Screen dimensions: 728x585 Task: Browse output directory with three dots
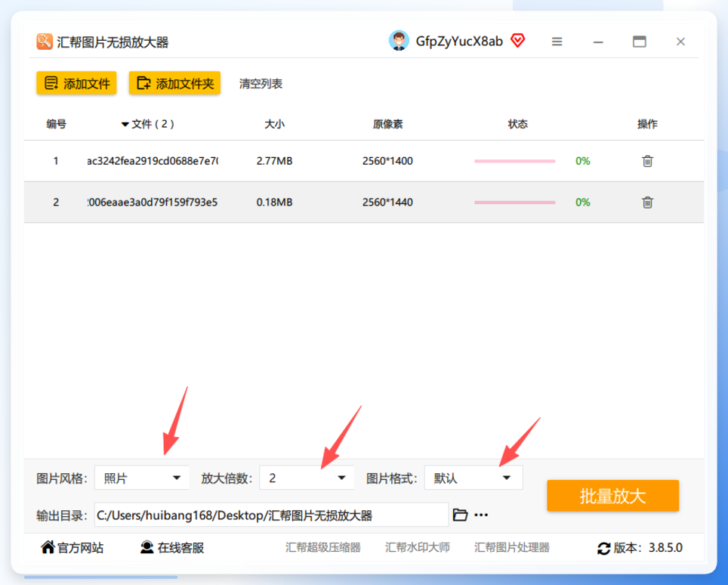pyautogui.click(x=481, y=515)
